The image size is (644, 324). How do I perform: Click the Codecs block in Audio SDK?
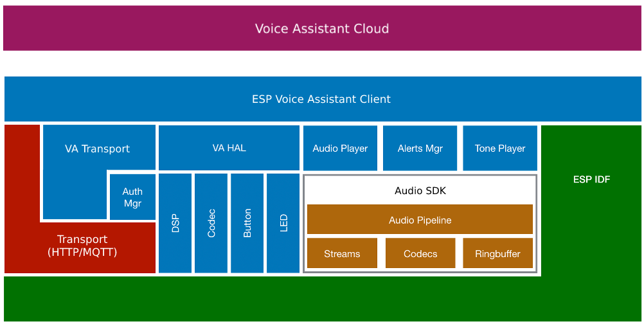click(420, 253)
